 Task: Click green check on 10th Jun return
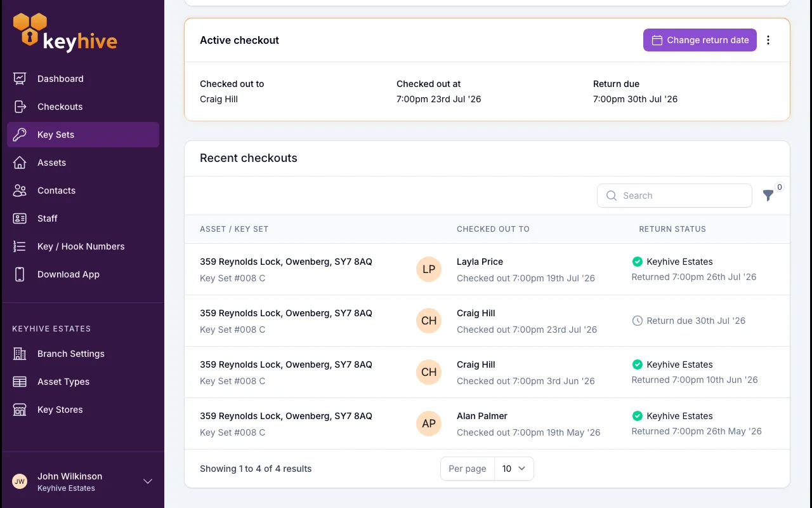(x=638, y=364)
